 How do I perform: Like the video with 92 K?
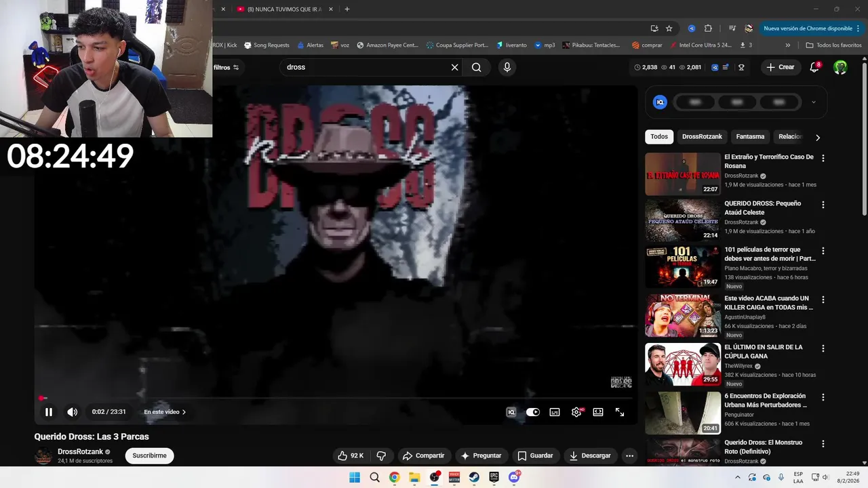351,455
